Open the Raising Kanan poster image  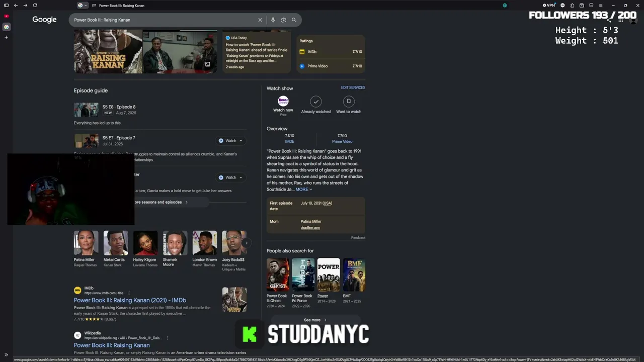point(108,52)
